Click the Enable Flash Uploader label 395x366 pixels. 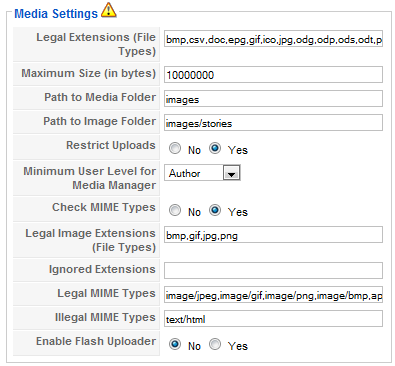tap(96, 341)
